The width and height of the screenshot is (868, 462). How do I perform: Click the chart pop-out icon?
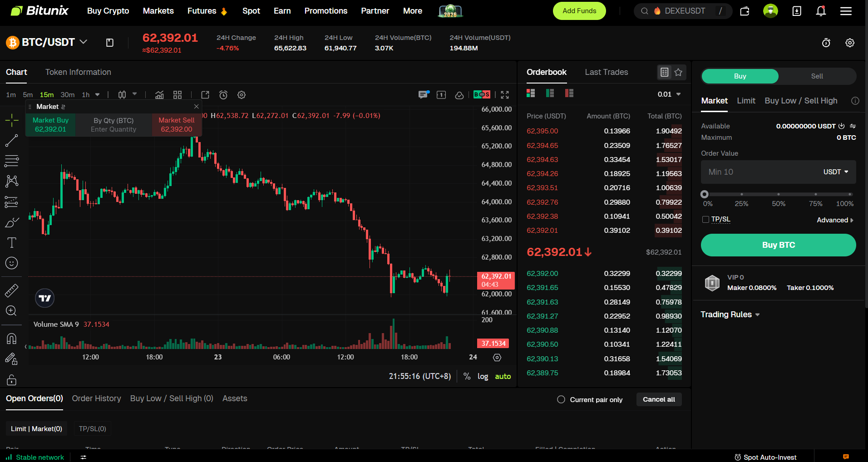coord(205,95)
